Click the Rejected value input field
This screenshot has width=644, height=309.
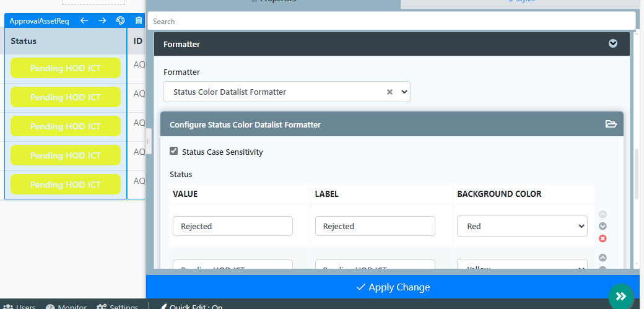pos(232,226)
